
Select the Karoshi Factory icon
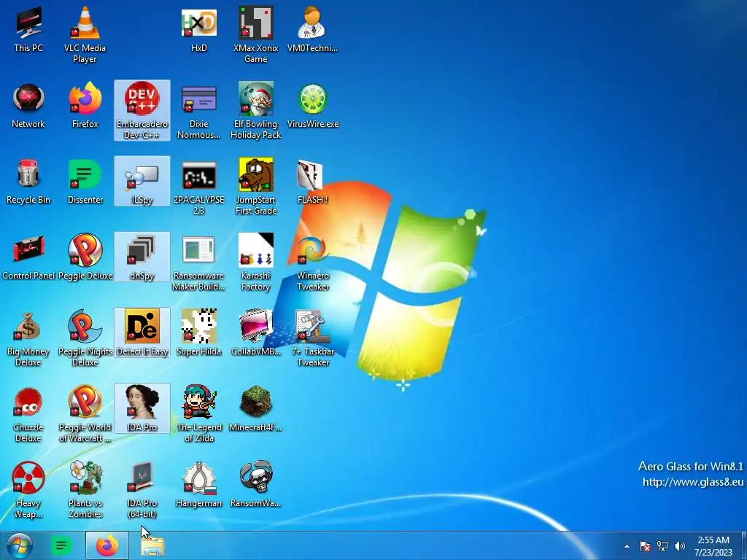pyautogui.click(x=256, y=262)
